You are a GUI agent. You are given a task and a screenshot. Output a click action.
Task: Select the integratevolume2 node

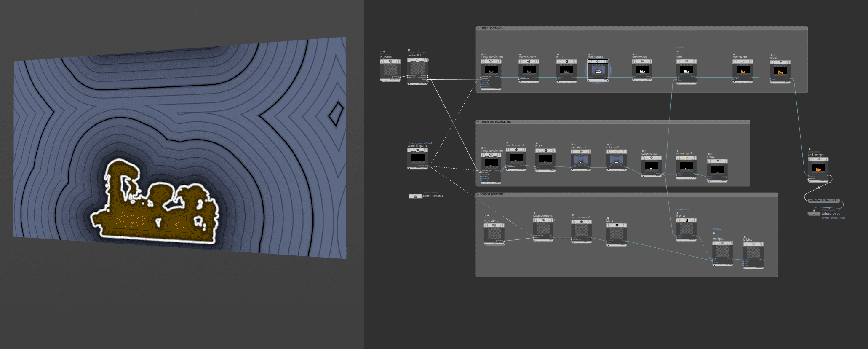click(491, 168)
